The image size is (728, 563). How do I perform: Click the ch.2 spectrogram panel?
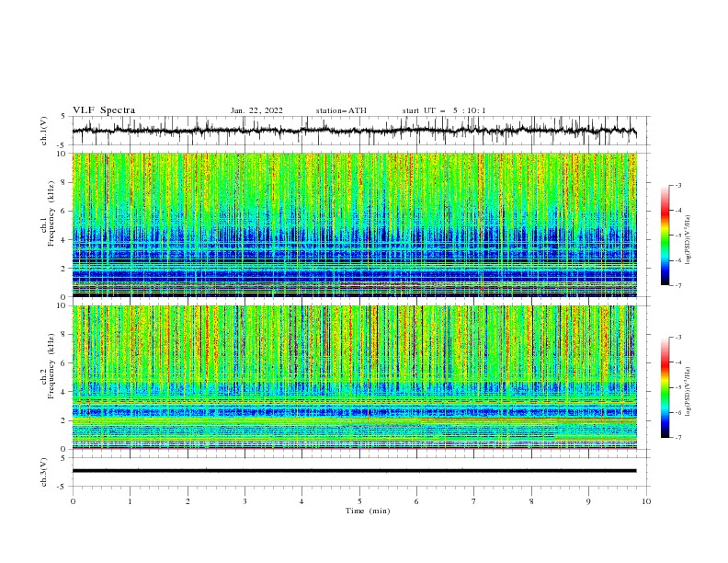355,377
